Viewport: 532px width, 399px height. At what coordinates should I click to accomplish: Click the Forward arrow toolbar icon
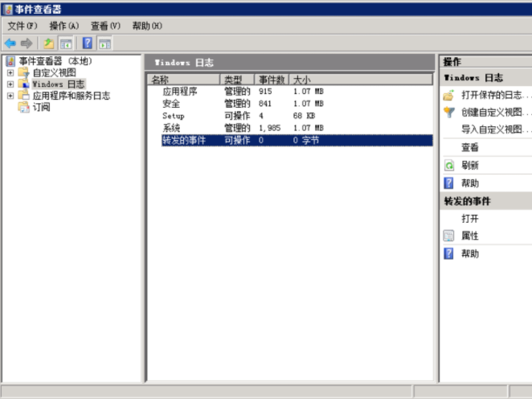point(27,43)
